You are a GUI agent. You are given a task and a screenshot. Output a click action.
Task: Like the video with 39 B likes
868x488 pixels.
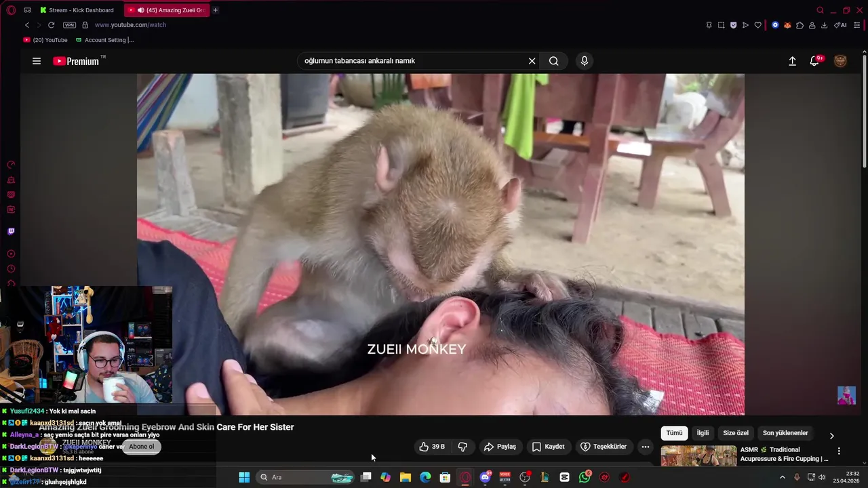432,447
